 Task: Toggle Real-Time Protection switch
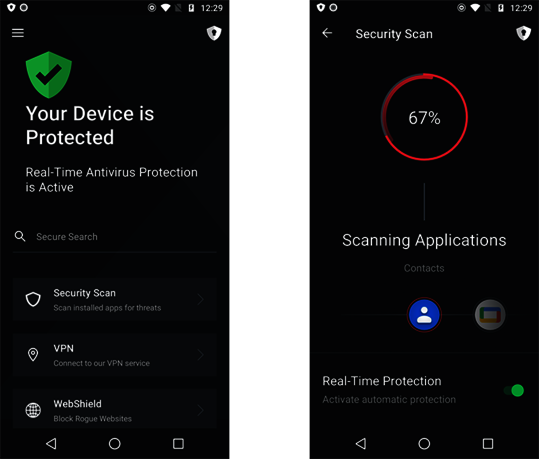tap(514, 391)
